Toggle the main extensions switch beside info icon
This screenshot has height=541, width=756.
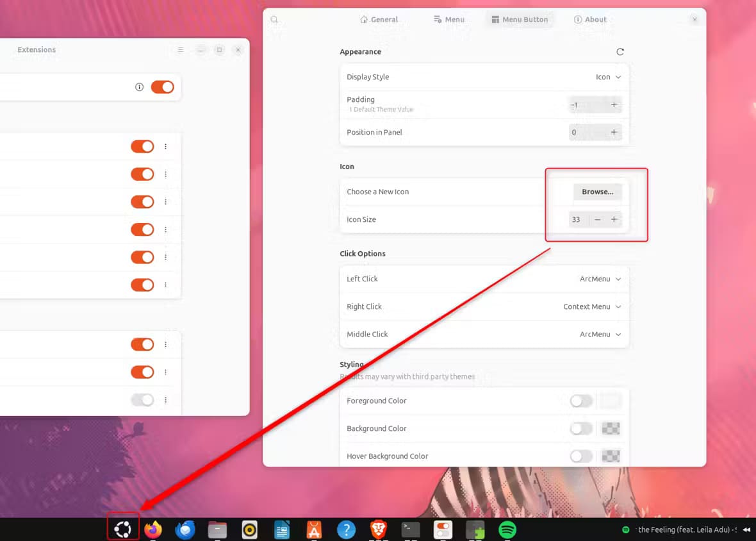coord(163,87)
